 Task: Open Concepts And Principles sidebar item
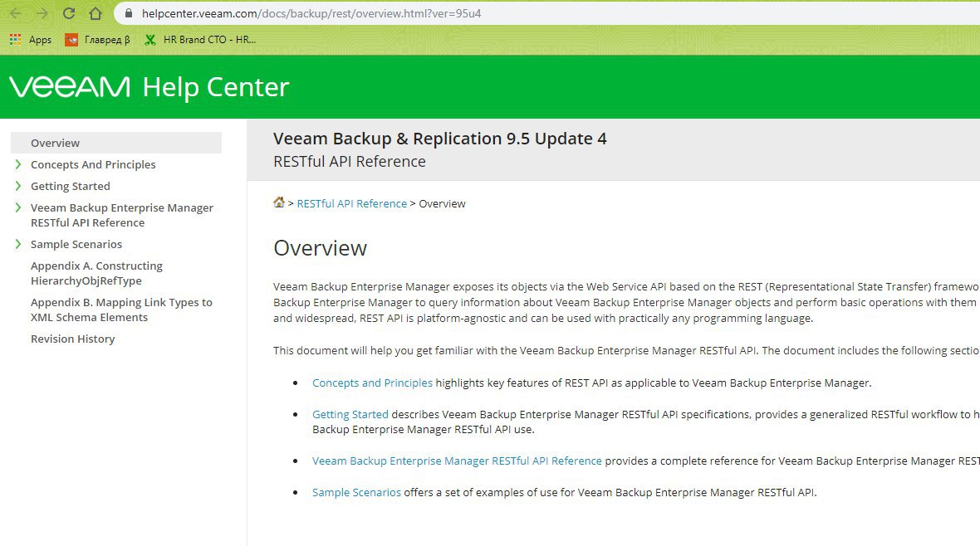[x=93, y=164]
